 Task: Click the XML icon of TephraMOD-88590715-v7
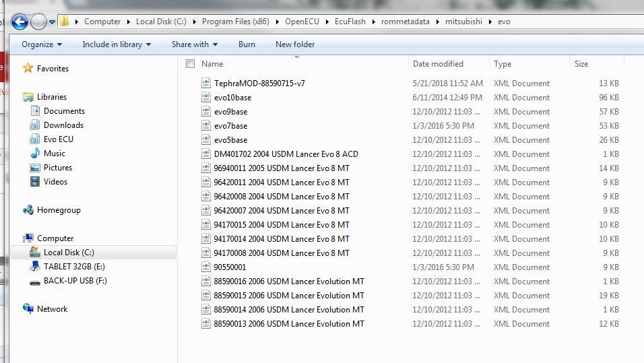206,84
